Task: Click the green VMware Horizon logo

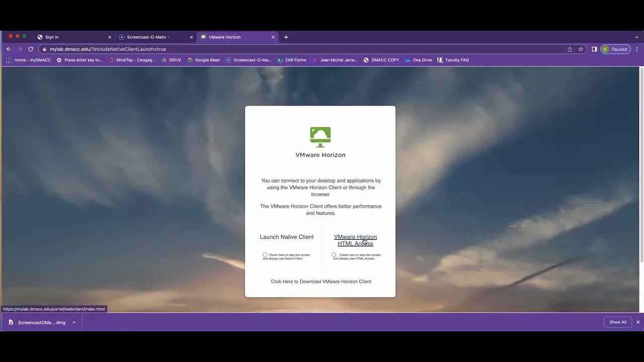Action: coord(320,137)
